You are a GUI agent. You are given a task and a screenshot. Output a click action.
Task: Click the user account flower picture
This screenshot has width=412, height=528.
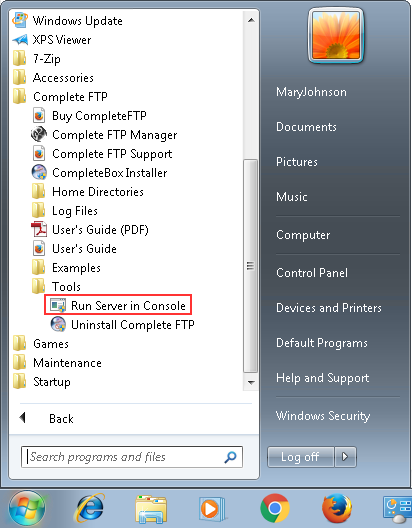336,36
